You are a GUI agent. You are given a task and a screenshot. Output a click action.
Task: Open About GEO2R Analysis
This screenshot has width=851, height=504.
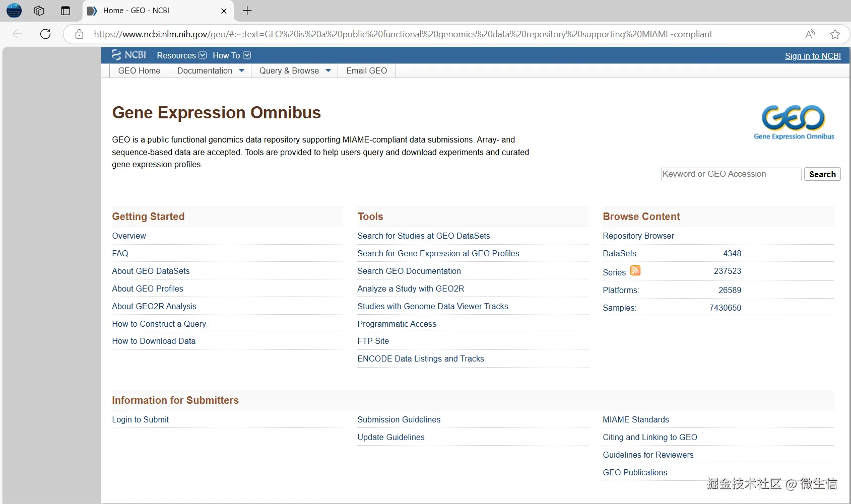154,306
